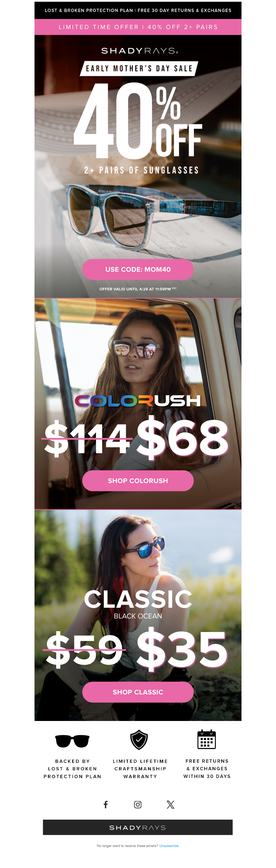Open the Instagram icon link
Viewport: 276px width, 868px height.
pos(138,804)
